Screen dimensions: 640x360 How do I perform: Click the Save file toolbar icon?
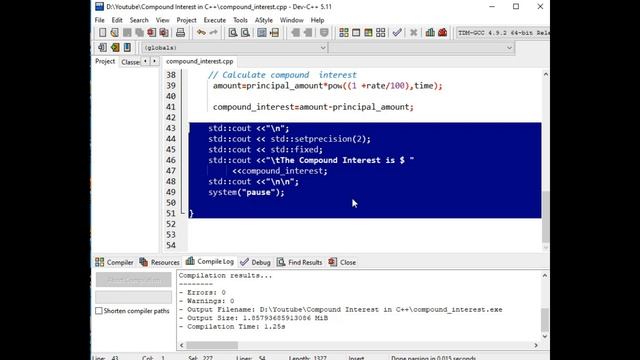pos(127,33)
